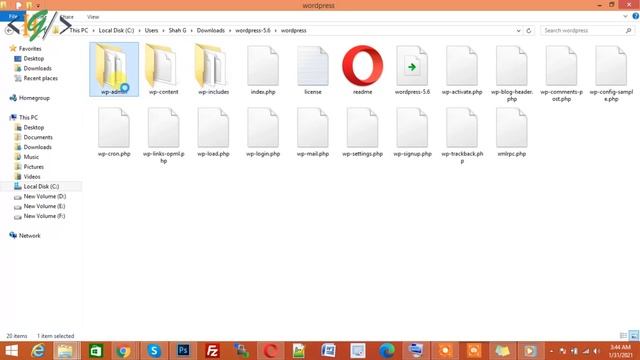Open Network in the navigation pane

click(29, 236)
